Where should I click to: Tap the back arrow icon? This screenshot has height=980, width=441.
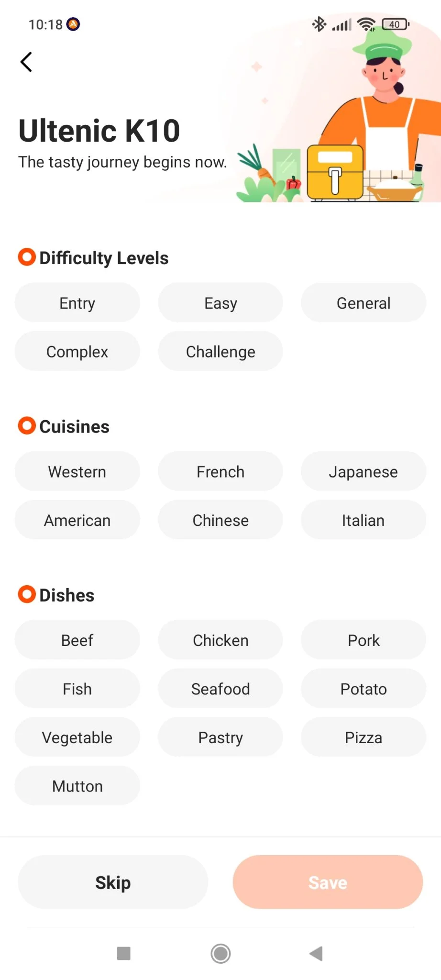pos(27,62)
